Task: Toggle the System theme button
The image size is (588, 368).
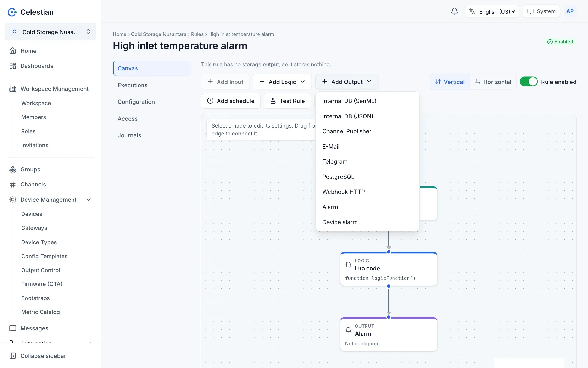Action: point(541,11)
